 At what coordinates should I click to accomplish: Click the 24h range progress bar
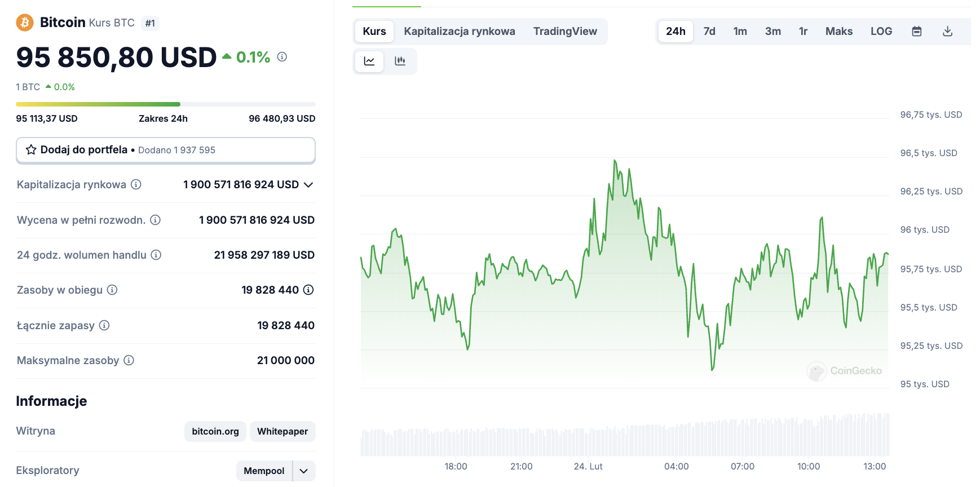[x=166, y=104]
